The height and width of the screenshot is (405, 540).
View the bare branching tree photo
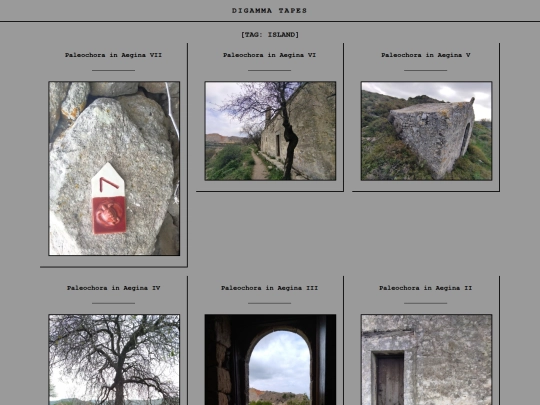[114, 360]
